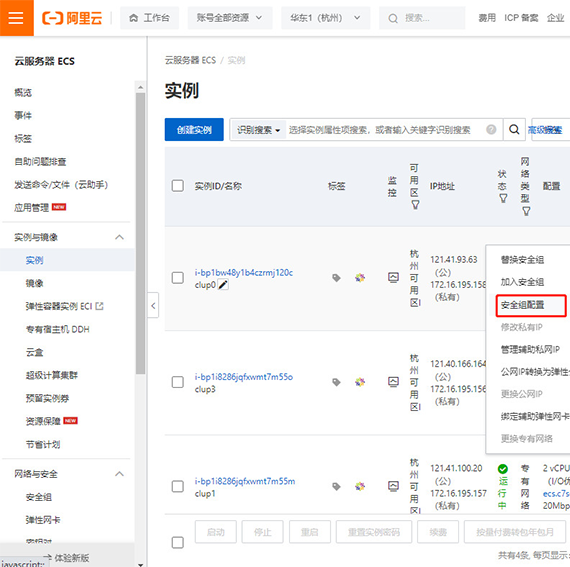The image size is (570, 567).
Task: Edit name pencil icon for clup0
Action: [223, 285]
